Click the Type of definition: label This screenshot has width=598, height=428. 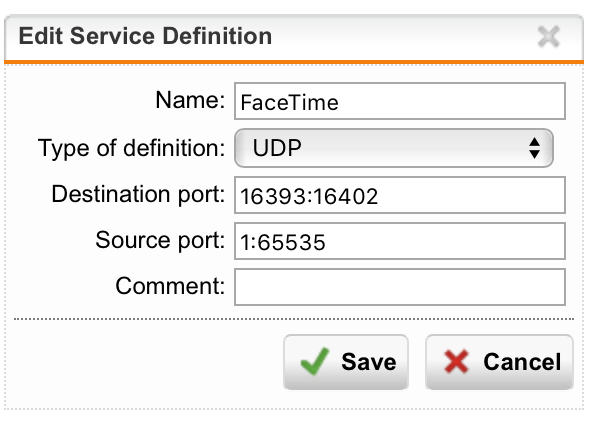click(x=132, y=148)
